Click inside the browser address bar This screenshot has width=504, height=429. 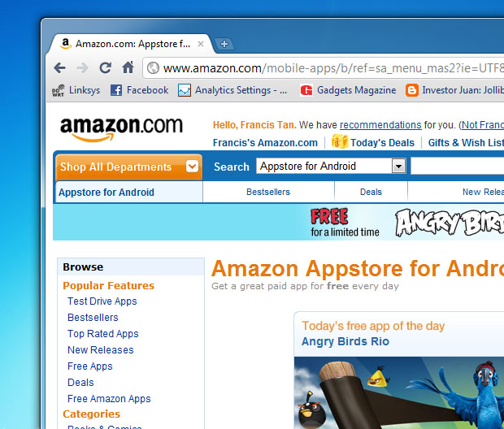pyautogui.click(x=325, y=68)
